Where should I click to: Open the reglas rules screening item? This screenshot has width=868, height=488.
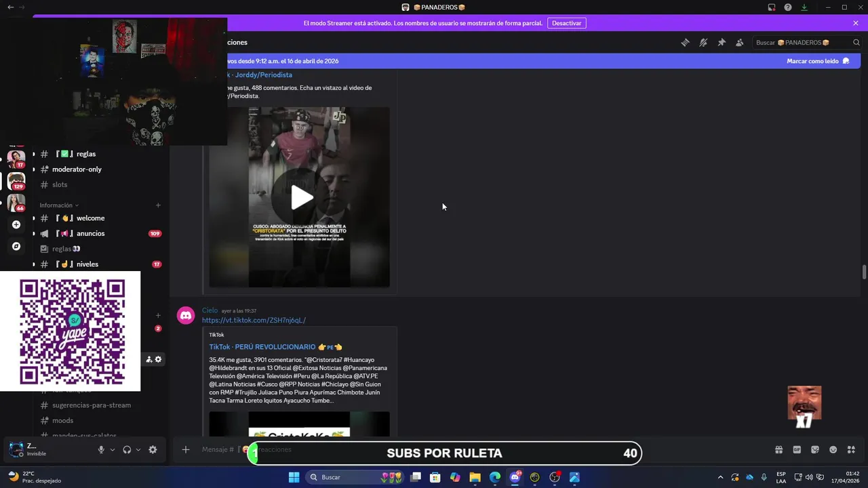tap(98, 249)
